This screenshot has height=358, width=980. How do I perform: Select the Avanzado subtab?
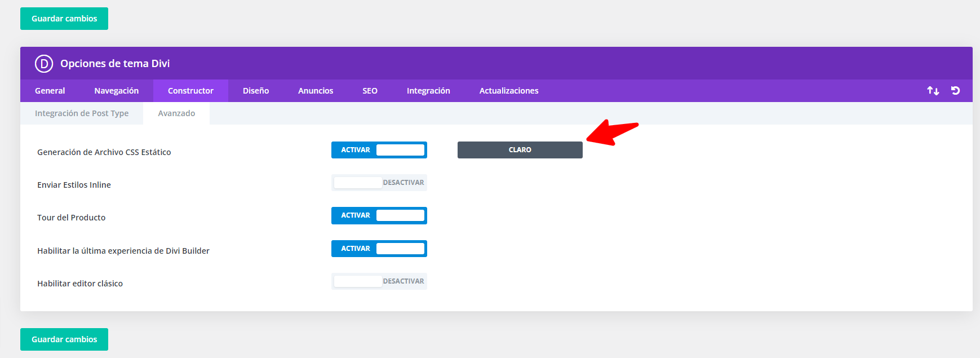pos(176,113)
